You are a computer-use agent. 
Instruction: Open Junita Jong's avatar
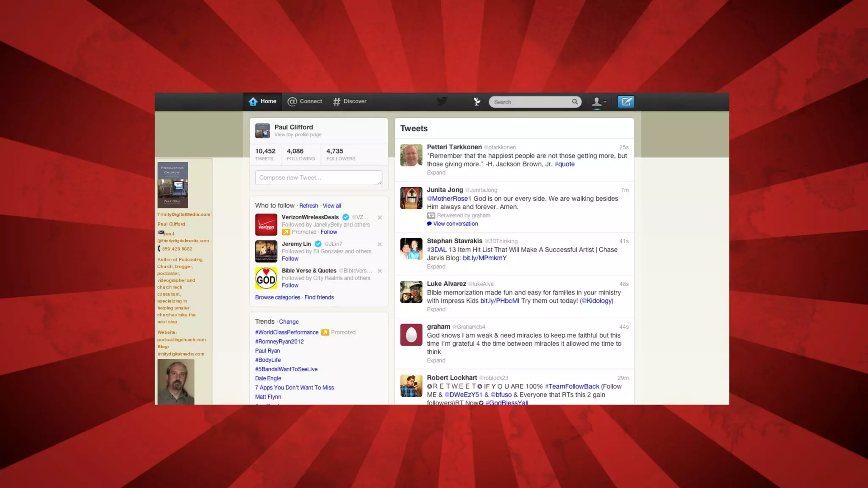[411, 198]
